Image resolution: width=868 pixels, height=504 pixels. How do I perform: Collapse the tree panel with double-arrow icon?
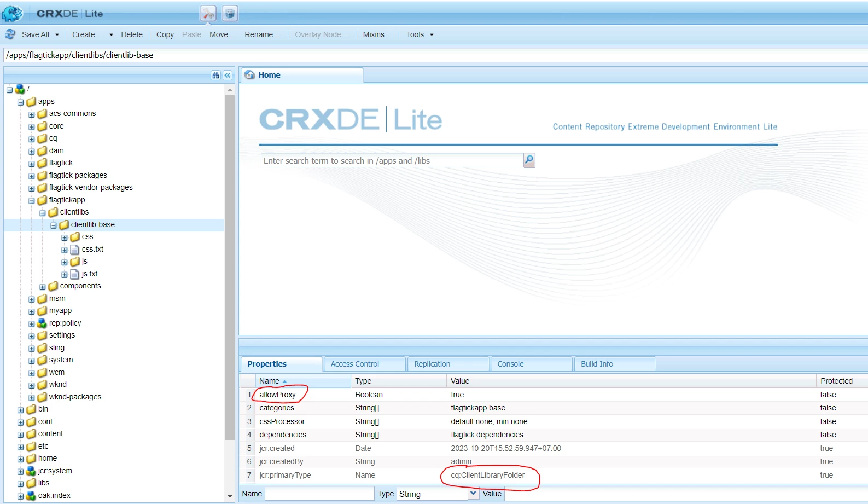[x=228, y=76]
